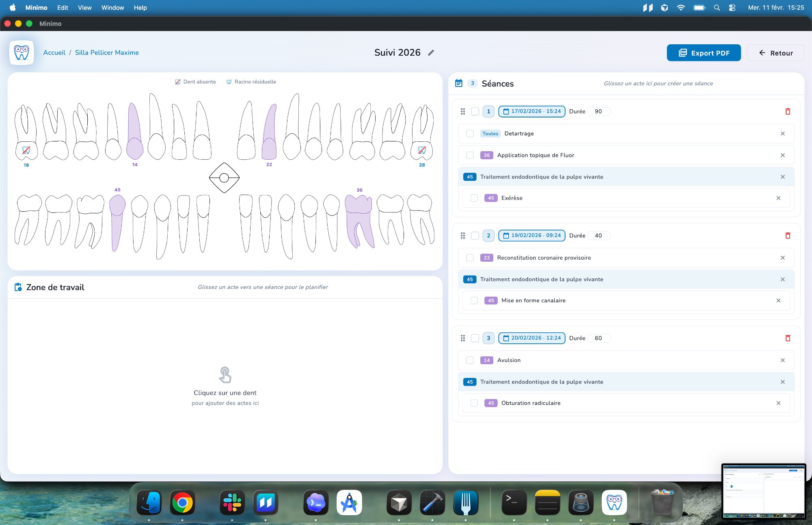This screenshot has height=525, width=812.
Task: Go back to Accueil via breadcrumb link
Action: [x=54, y=53]
